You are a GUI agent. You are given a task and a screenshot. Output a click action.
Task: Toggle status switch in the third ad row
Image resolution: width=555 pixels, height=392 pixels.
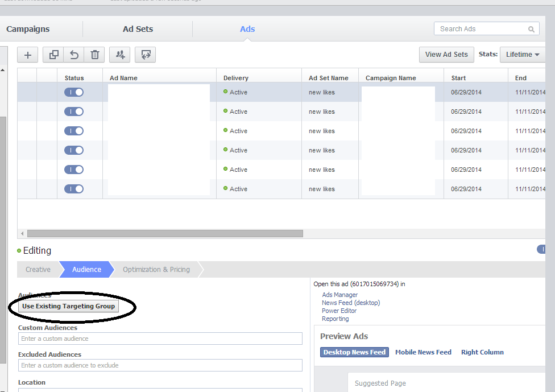pyautogui.click(x=73, y=131)
